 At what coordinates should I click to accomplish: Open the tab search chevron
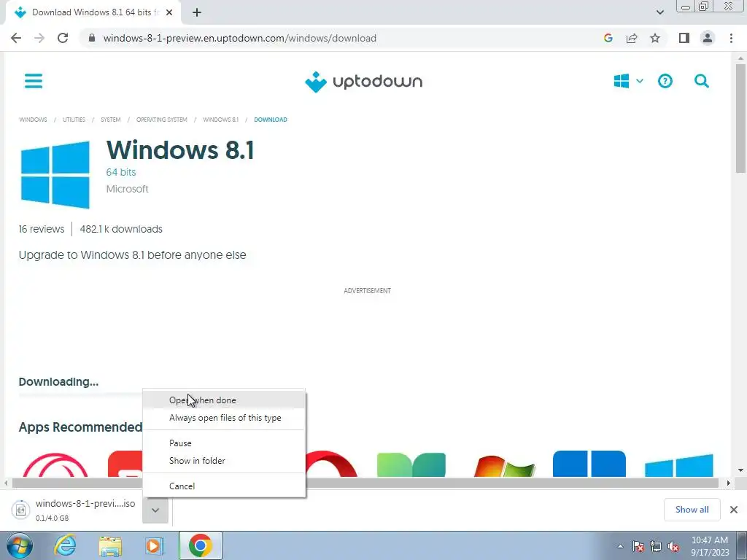659,12
